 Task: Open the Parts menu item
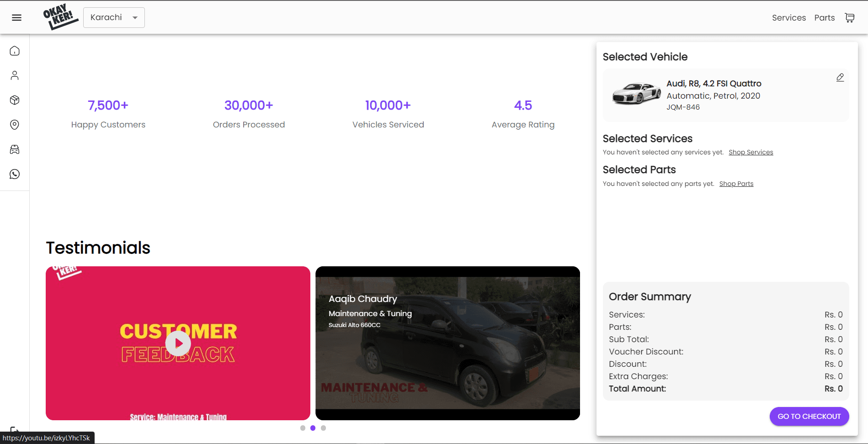pos(824,18)
